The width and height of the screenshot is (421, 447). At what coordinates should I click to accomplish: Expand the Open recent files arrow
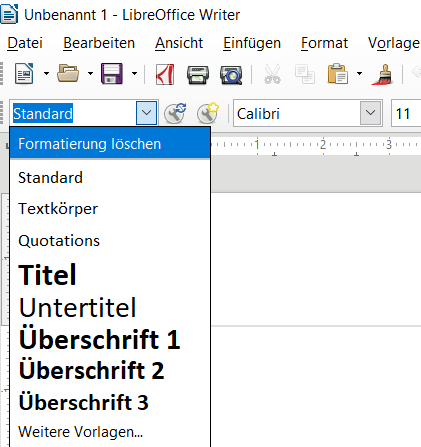[x=90, y=73]
